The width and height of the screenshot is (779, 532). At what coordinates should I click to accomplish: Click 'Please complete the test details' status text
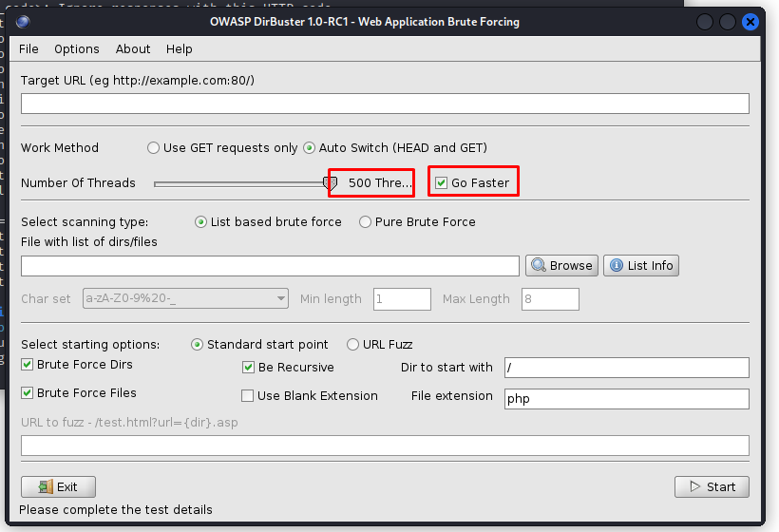click(116, 510)
